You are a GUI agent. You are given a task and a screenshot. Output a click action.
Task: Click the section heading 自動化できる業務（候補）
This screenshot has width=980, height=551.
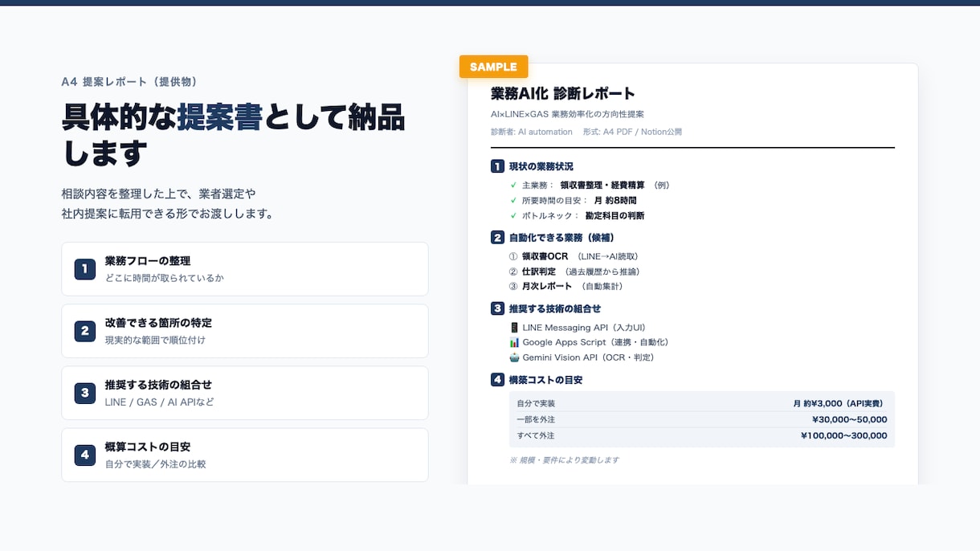pos(562,237)
